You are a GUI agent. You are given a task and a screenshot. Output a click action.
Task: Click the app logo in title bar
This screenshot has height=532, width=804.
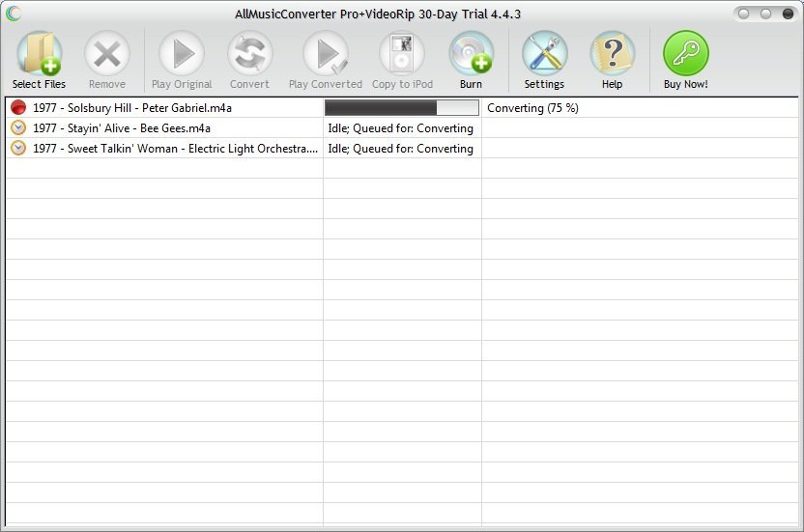14,14
